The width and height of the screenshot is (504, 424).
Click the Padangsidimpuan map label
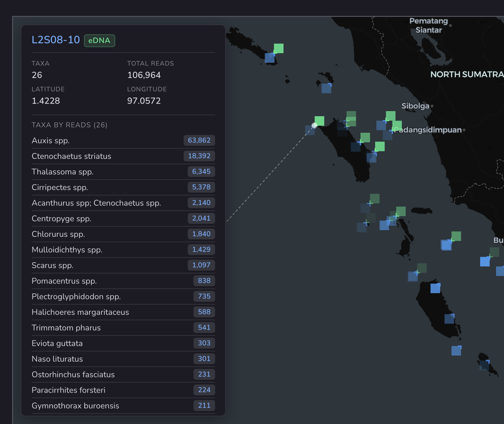tap(428, 130)
